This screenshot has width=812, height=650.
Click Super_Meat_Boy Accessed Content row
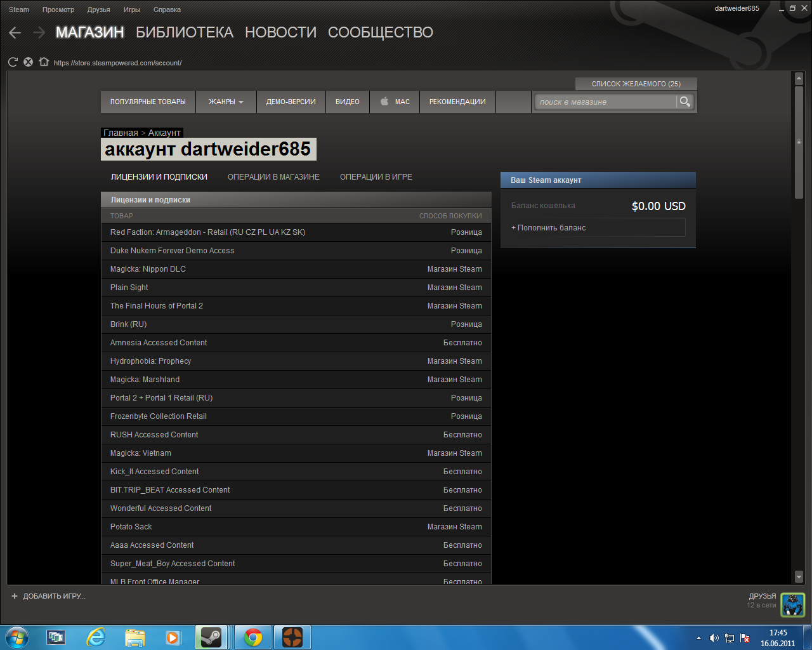click(x=296, y=564)
